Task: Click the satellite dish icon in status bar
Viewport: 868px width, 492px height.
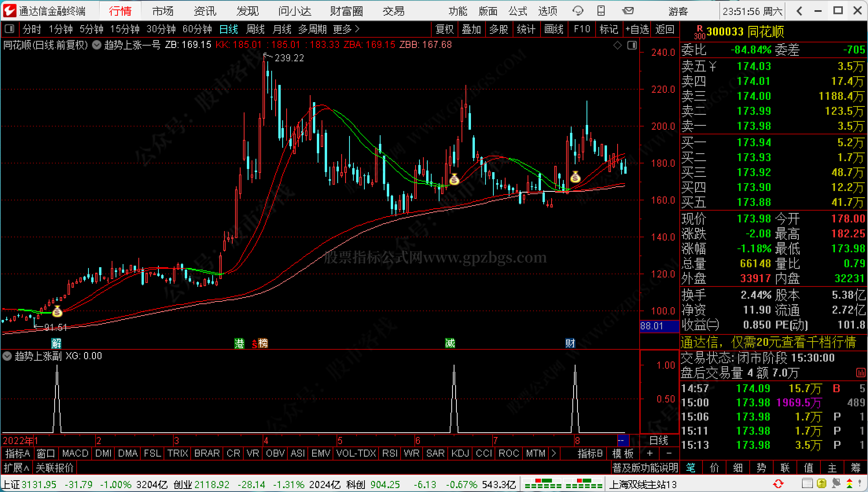Action: coord(835,484)
